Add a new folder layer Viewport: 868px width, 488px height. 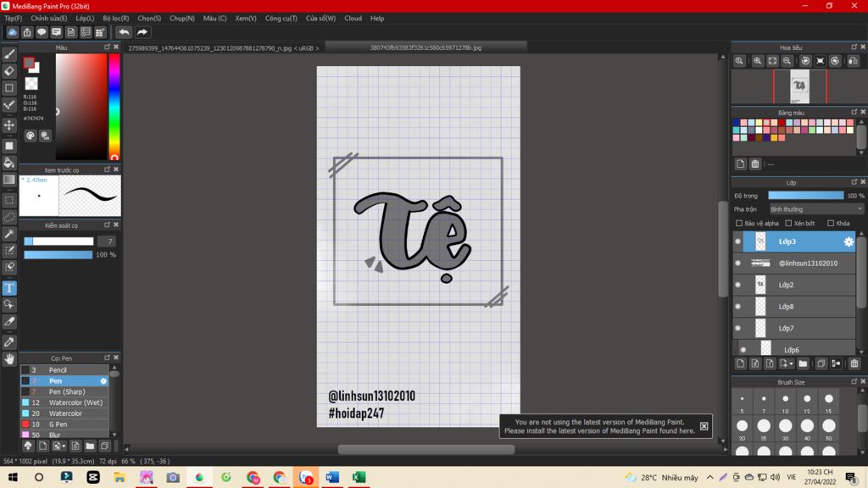pos(803,363)
